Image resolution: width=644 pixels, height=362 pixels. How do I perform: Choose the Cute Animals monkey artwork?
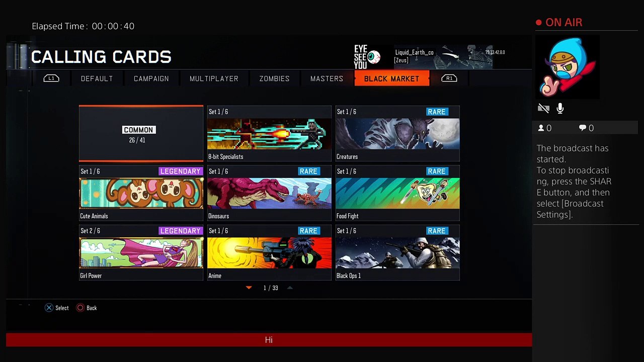pyautogui.click(x=141, y=194)
